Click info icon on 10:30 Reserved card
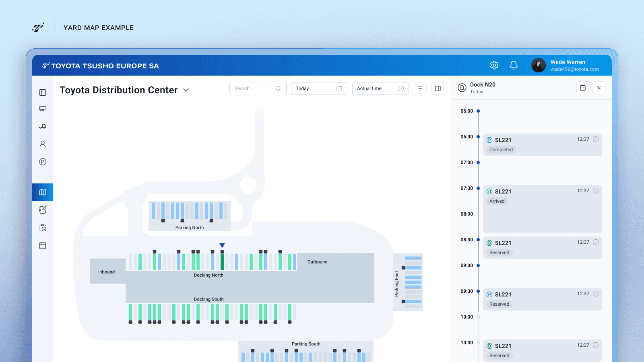 [x=596, y=345]
